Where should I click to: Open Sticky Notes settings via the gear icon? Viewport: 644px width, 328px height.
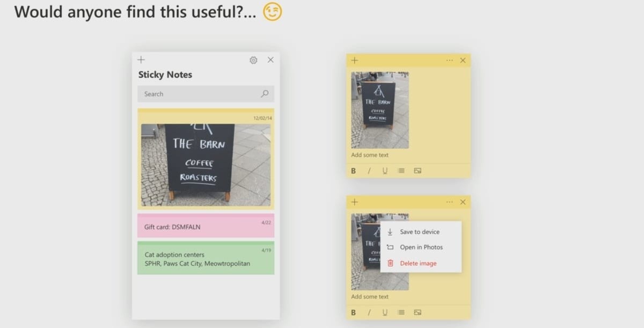click(x=253, y=60)
